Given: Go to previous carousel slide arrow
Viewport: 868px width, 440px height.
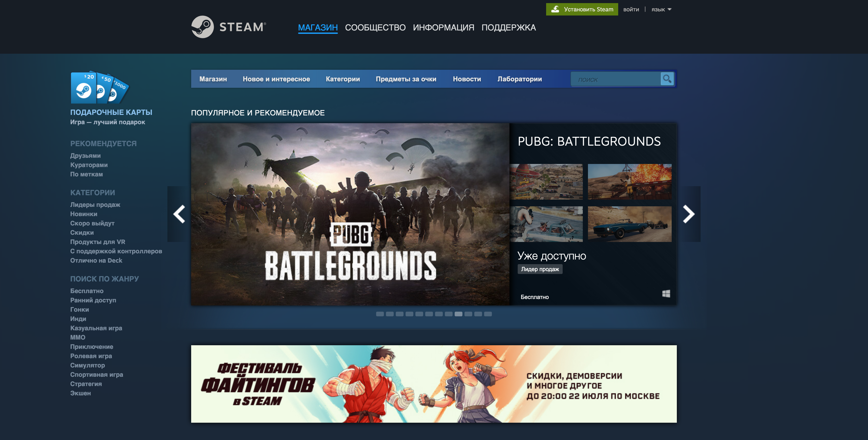Looking at the screenshot, I should tap(179, 214).
